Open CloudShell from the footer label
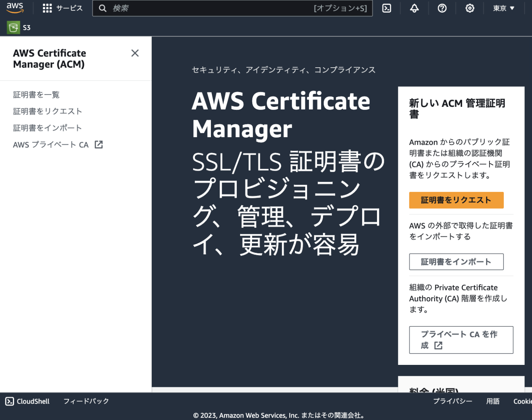This screenshot has width=532, height=420. pos(33,401)
